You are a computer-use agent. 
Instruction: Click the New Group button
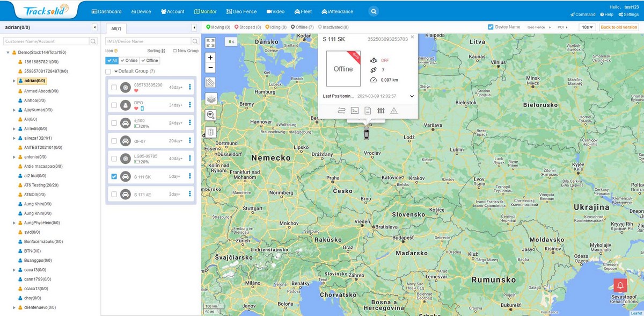point(186,51)
